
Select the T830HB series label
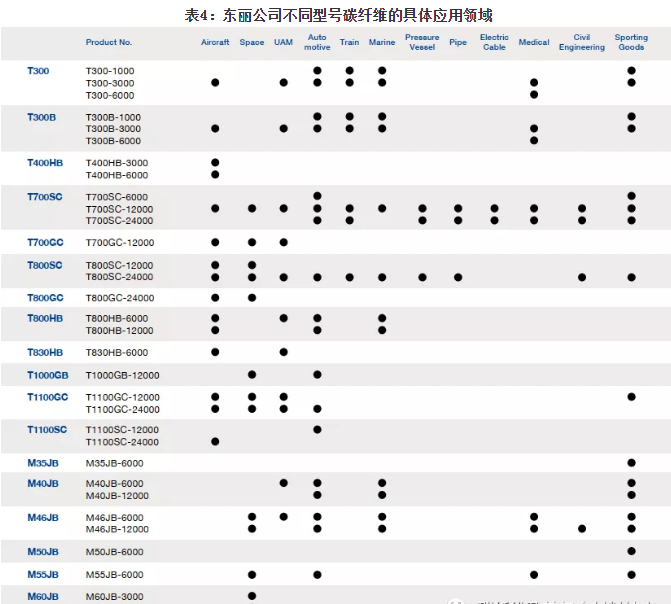(45, 352)
